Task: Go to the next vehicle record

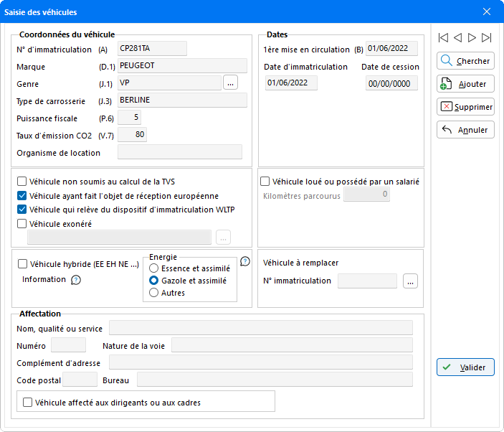Action: click(472, 37)
